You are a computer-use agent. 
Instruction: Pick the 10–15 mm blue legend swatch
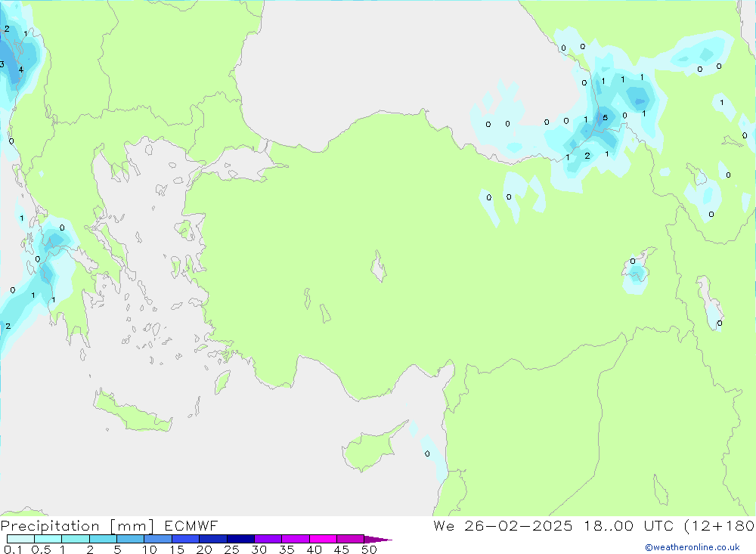point(158,539)
